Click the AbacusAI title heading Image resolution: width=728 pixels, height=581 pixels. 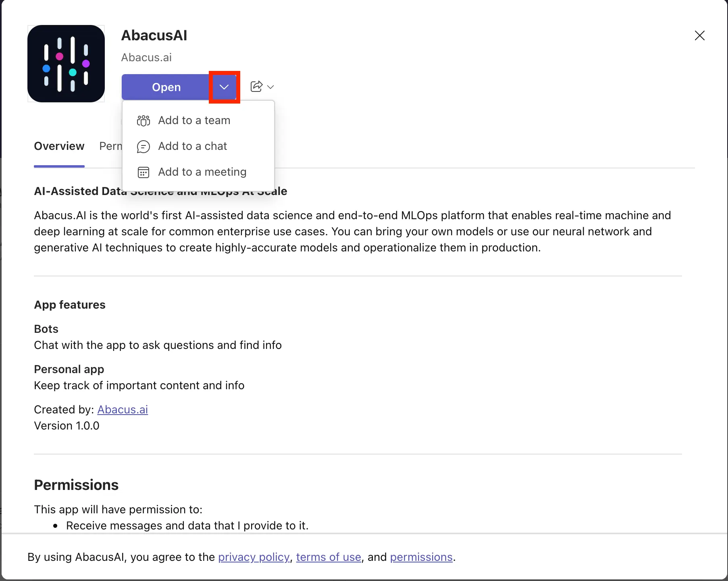tap(154, 35)
